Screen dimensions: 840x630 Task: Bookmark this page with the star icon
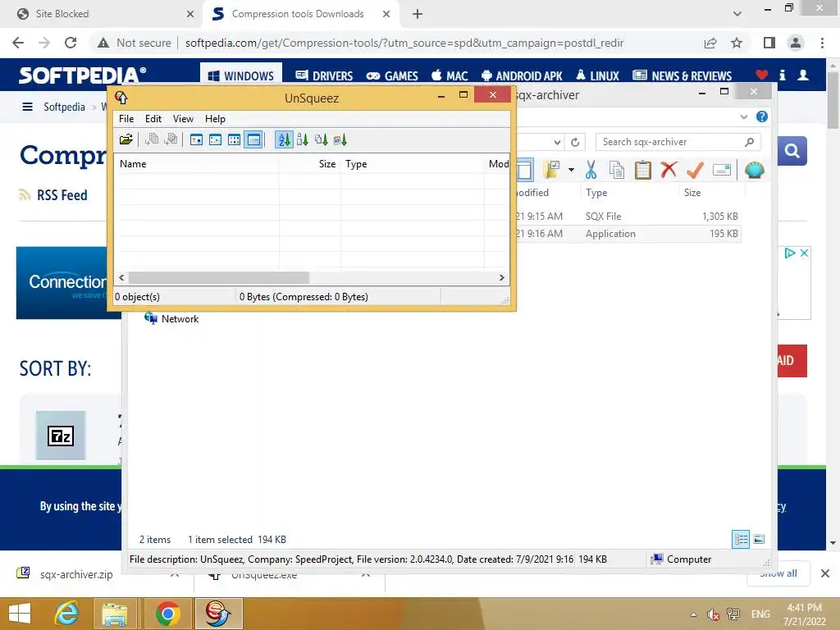click(737, 43)
